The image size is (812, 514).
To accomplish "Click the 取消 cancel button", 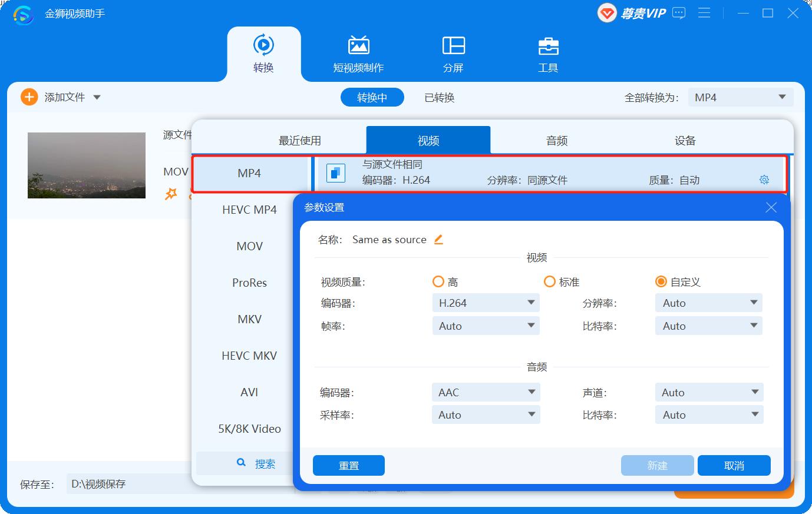I will [x=734, y=466].
